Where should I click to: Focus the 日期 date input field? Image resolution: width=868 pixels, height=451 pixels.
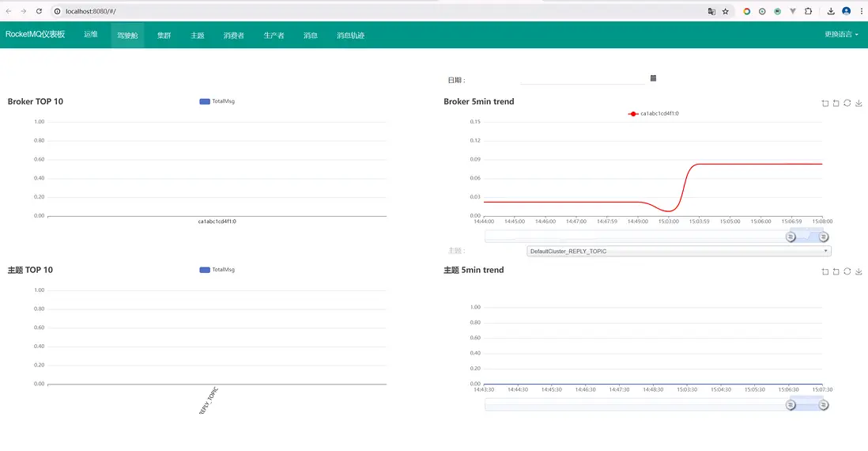(x=583, y=79)
